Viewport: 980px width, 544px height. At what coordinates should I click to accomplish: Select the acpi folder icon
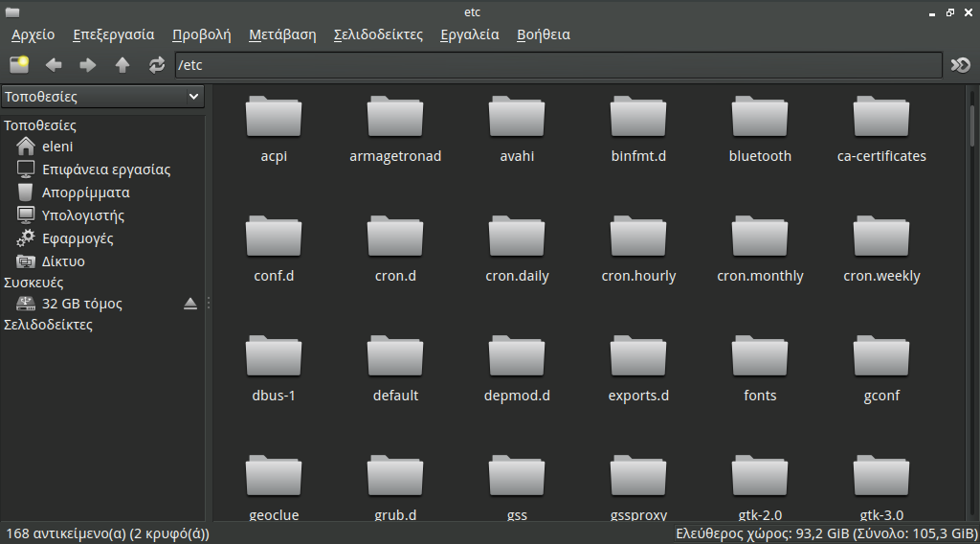coord(274,117)
